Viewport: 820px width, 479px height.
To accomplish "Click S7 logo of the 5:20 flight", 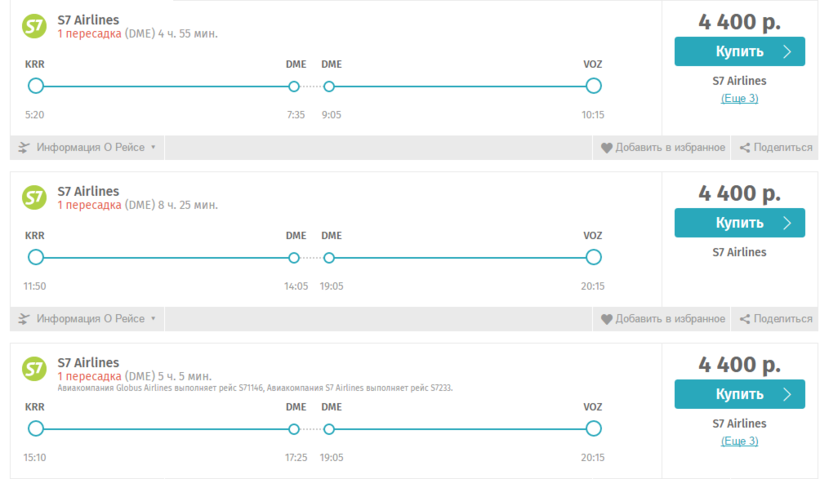I will pos(35,27).
